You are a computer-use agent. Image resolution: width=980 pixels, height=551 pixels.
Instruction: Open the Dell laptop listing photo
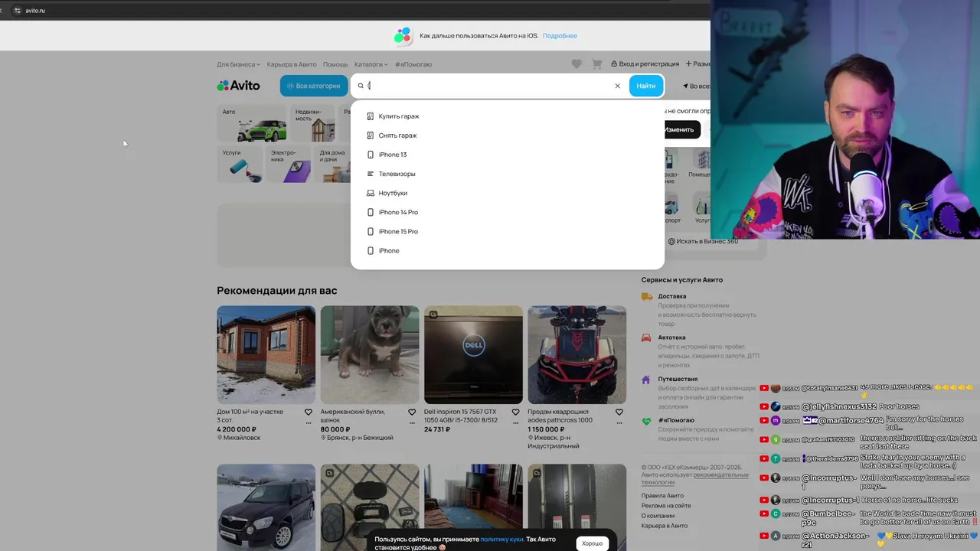point(473,354)
